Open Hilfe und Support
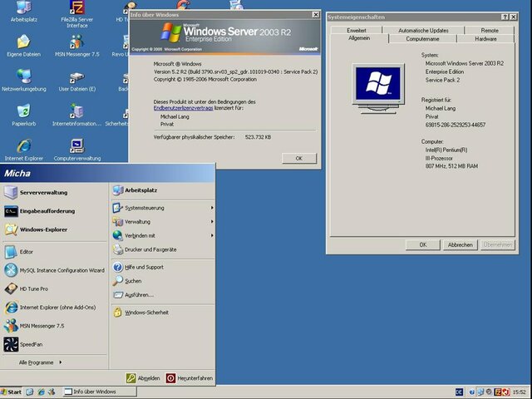The width and height of the screenshot is (532, 399). 163,267
